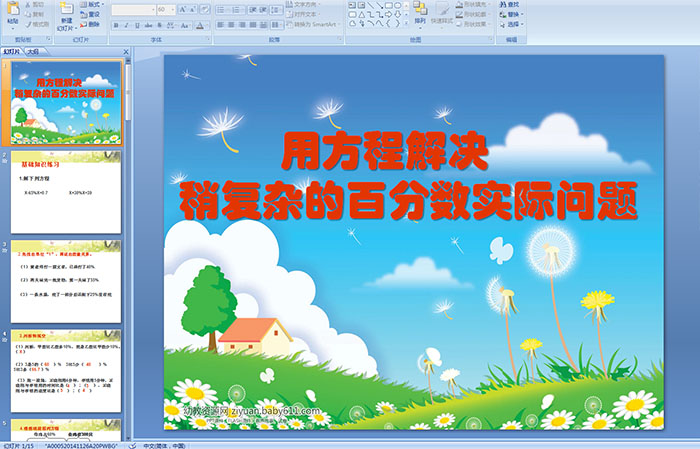
Task: Toggle Italic formatting
Action: [126, 25]
